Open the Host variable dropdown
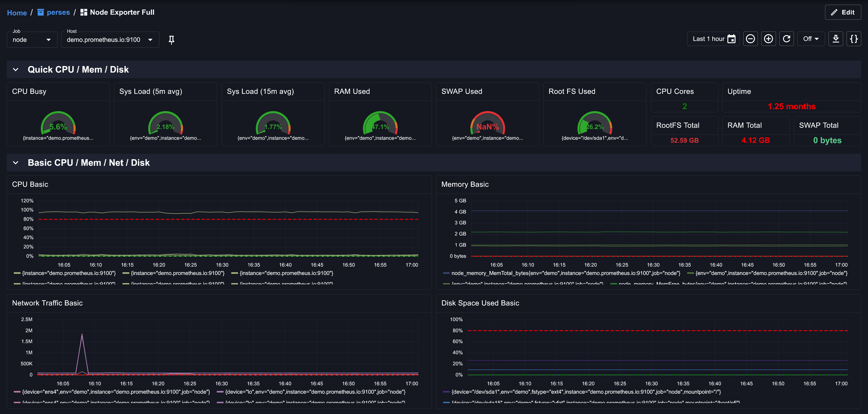 point(110,40)
